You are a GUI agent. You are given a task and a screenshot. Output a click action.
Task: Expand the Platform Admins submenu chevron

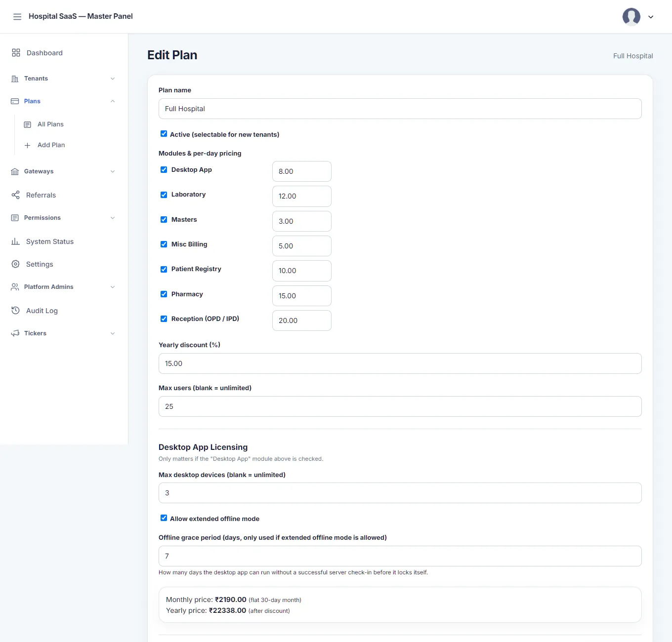click(113, 287)
